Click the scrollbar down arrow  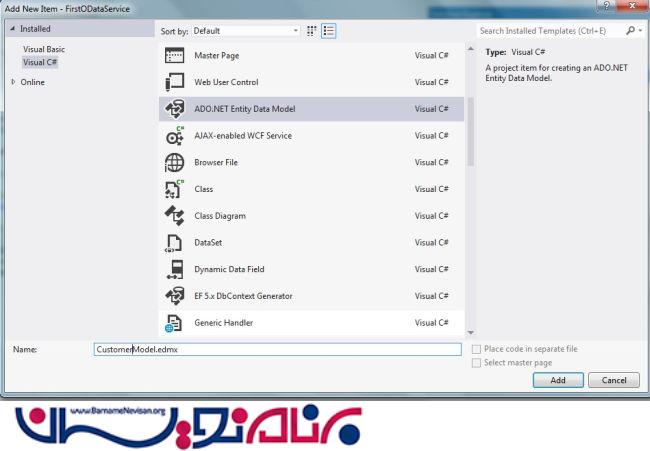pyautogui.click(x=471, y=332)
